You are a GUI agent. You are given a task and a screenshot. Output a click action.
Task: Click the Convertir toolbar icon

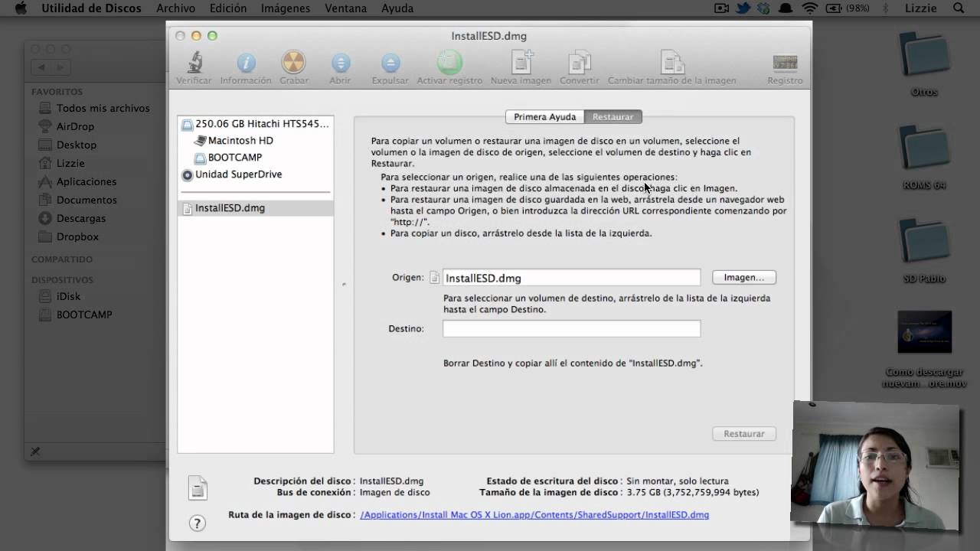click(580, 63)
